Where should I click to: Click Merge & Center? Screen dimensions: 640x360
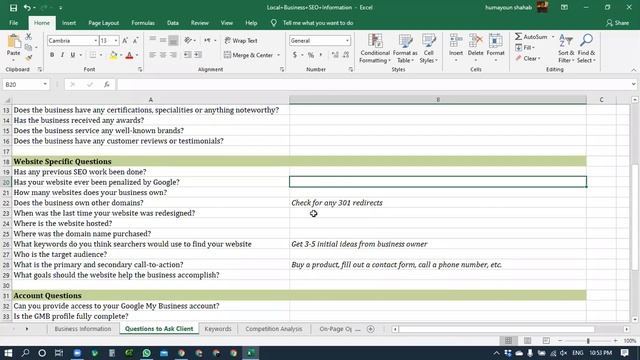(x=249, y=55)
